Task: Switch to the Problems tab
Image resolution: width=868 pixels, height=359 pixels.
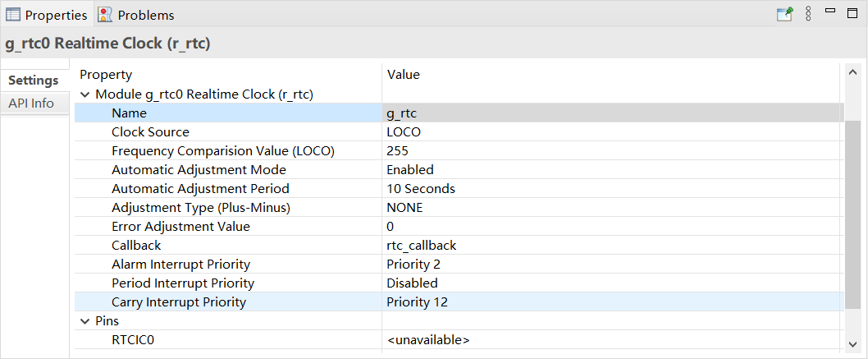Action: coord(136,15)
